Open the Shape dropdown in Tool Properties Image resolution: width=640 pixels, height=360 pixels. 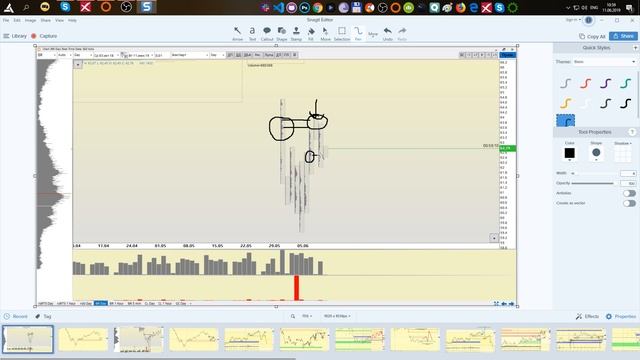596,153
